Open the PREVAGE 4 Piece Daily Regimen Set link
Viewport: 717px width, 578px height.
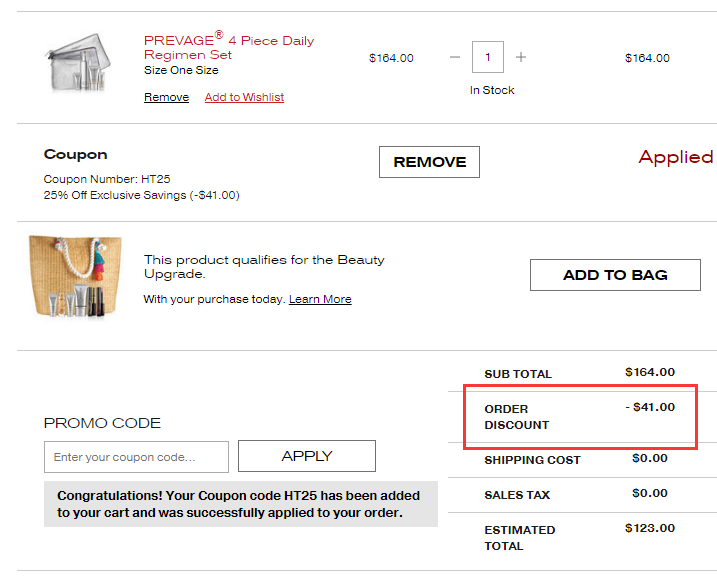[229, 47]
